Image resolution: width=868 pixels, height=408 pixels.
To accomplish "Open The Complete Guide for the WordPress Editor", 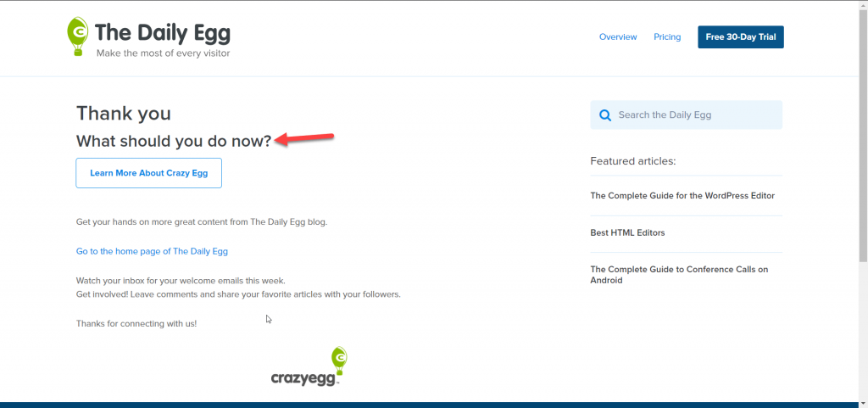I will 682,195.
